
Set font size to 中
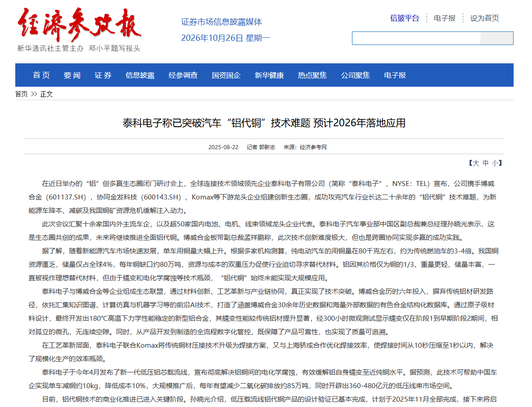pos(485,163)
